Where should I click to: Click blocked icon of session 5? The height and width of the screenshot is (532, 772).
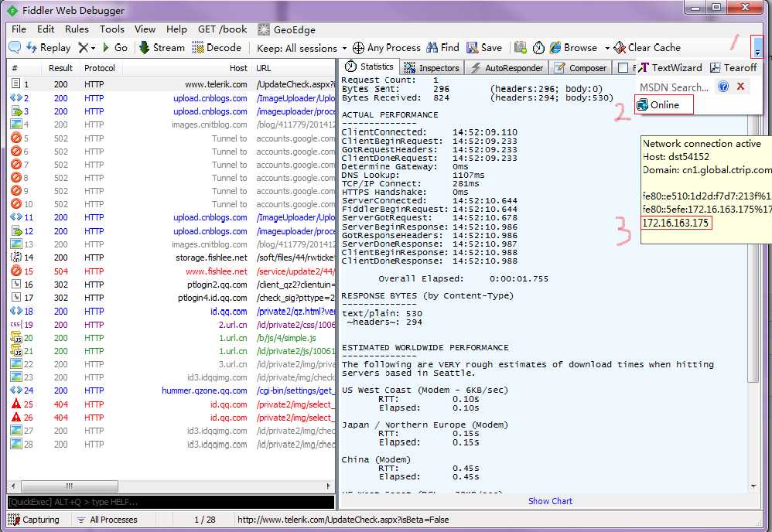(16, 138)
